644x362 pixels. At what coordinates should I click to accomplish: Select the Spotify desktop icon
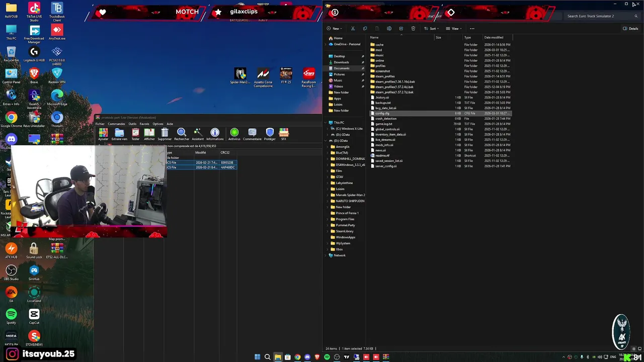(x=11, y=317)
